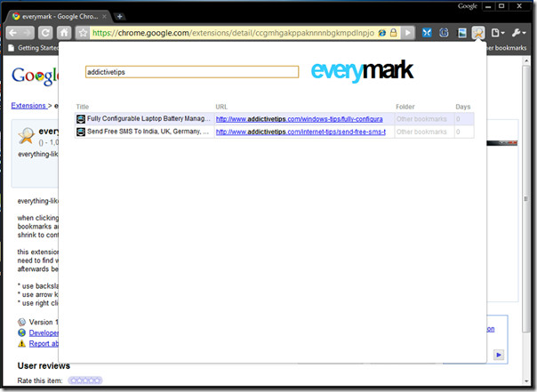Open the wrench settings menu

coord(519,33)
